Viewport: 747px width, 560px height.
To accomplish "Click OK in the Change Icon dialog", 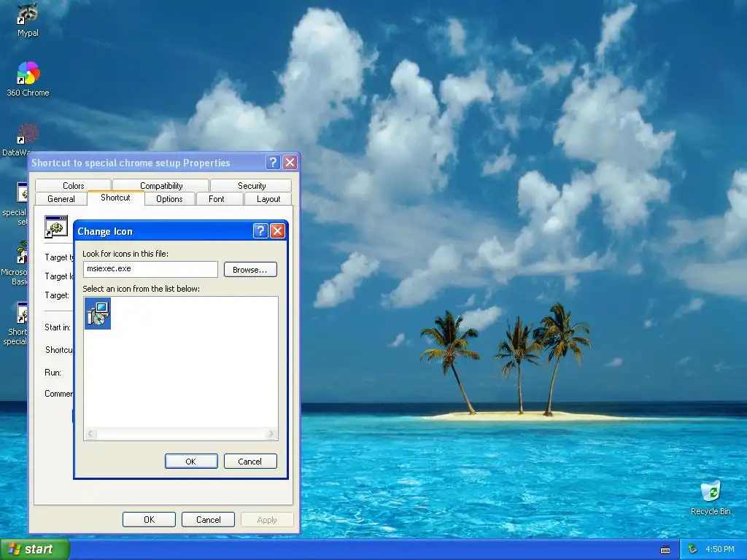I will click(x=191, y=461).
